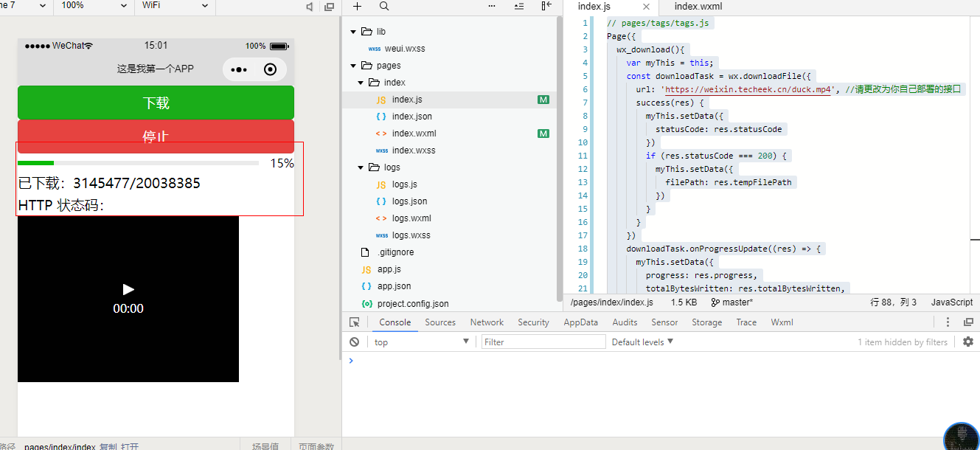The image size is (980, 450).
Task: Click the console Filter input field
Action: [543, 342]
